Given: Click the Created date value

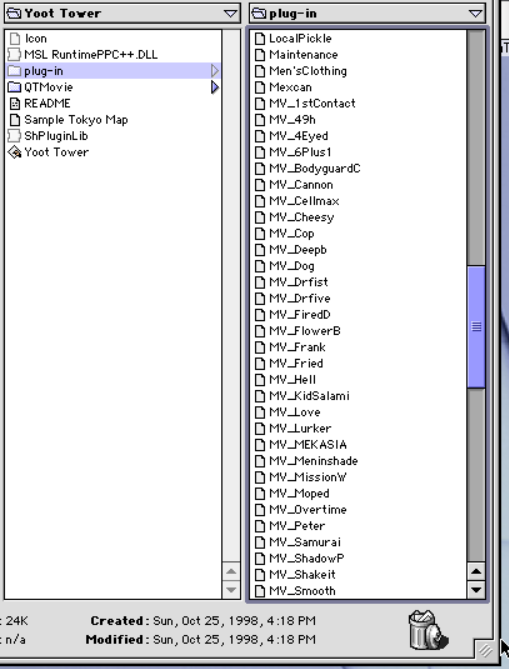Looking at the screenshot, I should pos(234,621).
